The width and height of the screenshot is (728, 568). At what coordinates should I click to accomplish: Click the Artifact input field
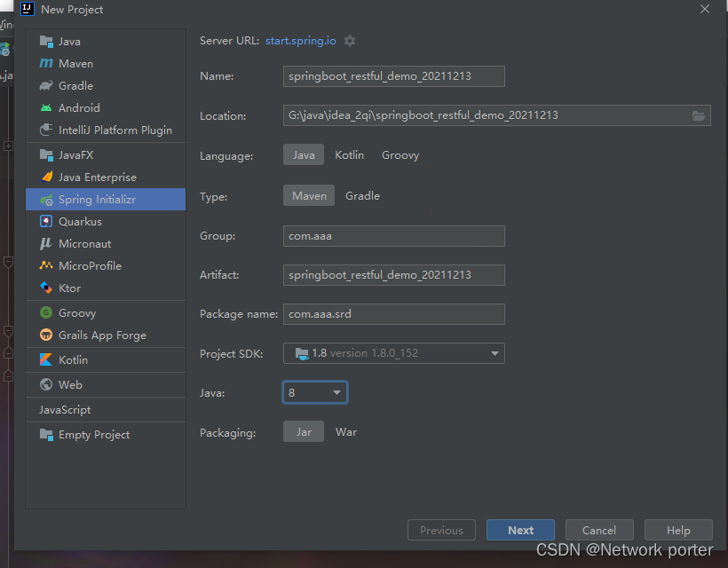[393, 275]
